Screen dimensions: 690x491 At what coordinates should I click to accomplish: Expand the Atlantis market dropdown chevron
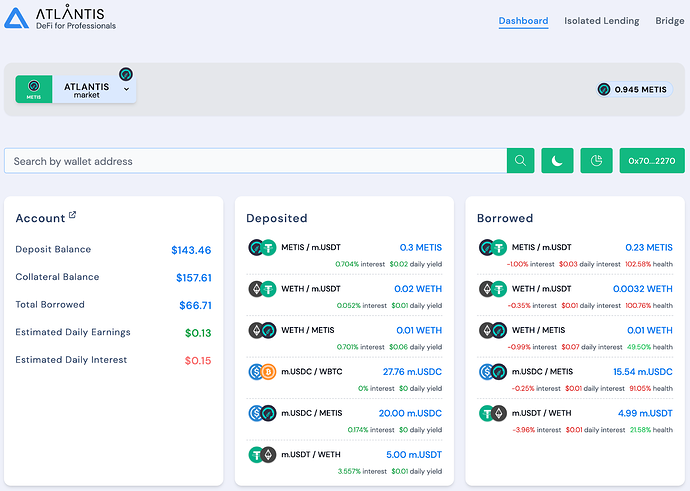tap(127, 89)
